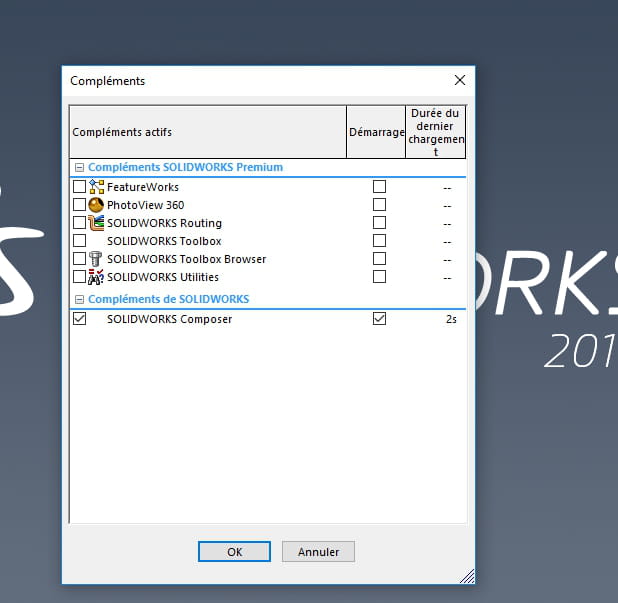Image resolution: width=618 pixels, height=603 pixels.
Task: Close the Compléments dialog
Action: [460, 80]
